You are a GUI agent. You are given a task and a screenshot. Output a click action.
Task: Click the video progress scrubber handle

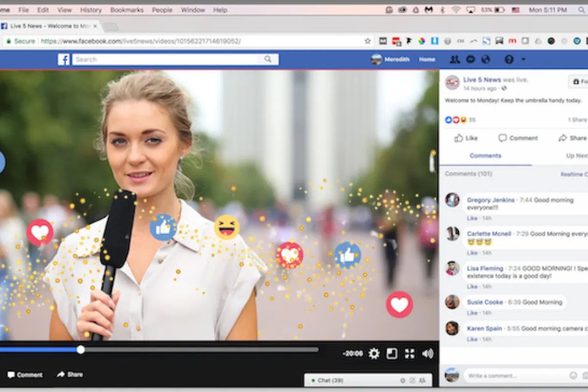(81, 349)
